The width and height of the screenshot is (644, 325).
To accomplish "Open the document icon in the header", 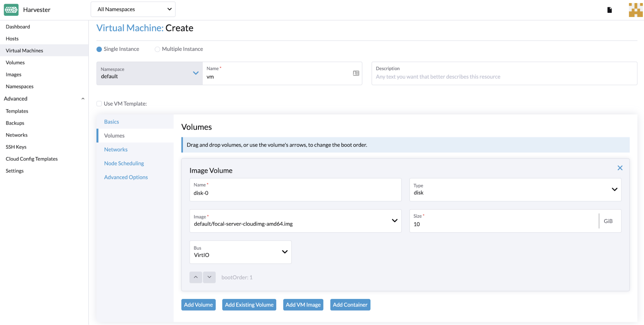I will pos(609,10).
